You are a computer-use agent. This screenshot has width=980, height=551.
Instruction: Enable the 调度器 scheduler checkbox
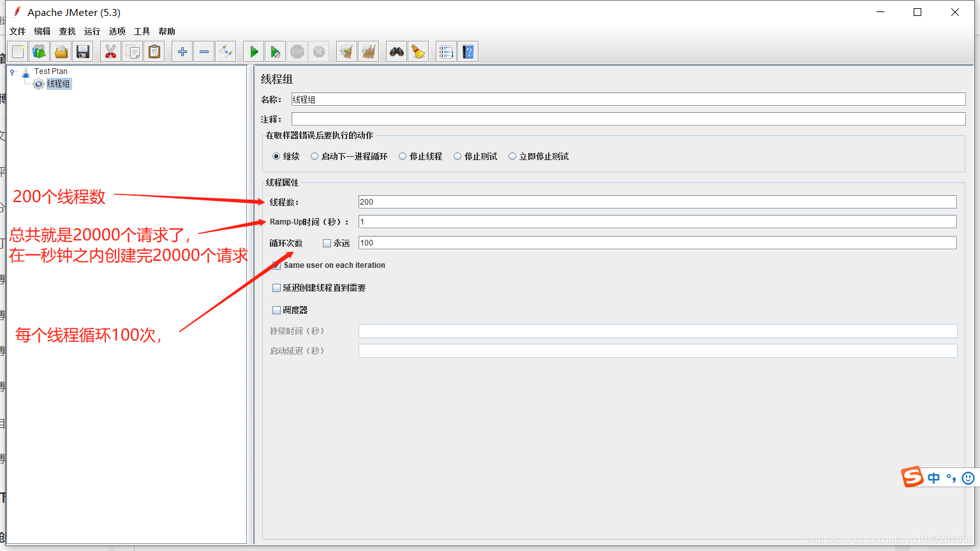tap(276, 311)
